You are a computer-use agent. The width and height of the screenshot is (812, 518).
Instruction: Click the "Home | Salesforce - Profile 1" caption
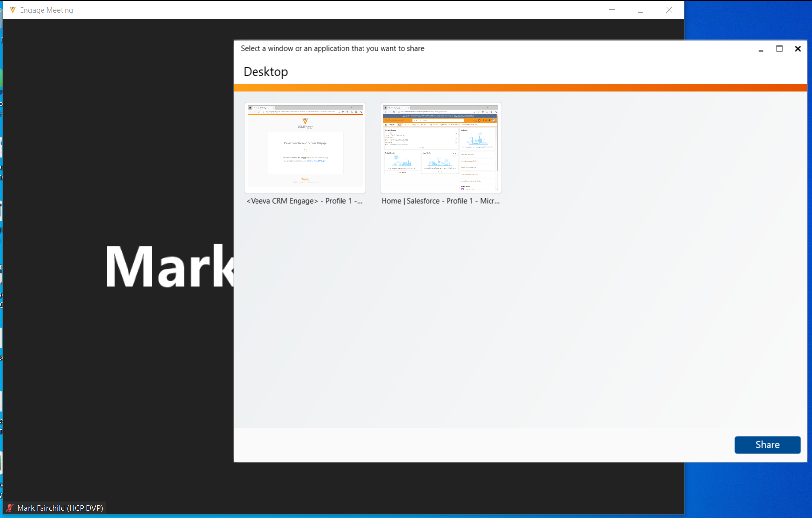click(x=440, y=201)
